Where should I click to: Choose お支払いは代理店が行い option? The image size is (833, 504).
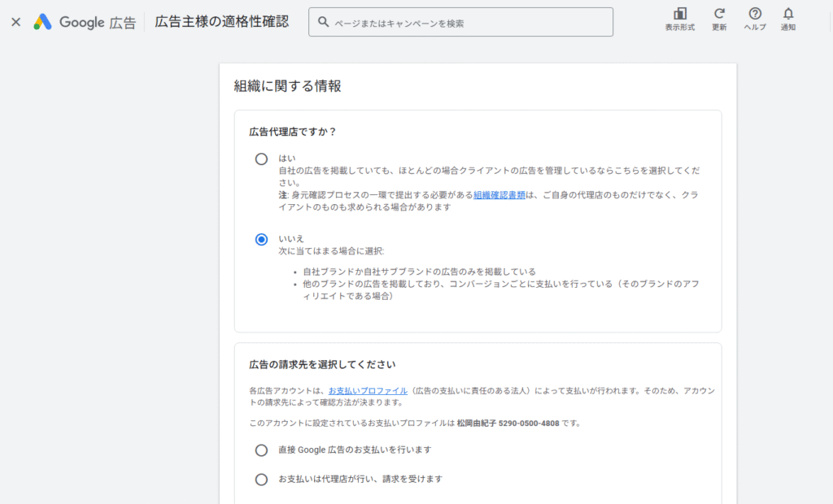tap(261, 479)
